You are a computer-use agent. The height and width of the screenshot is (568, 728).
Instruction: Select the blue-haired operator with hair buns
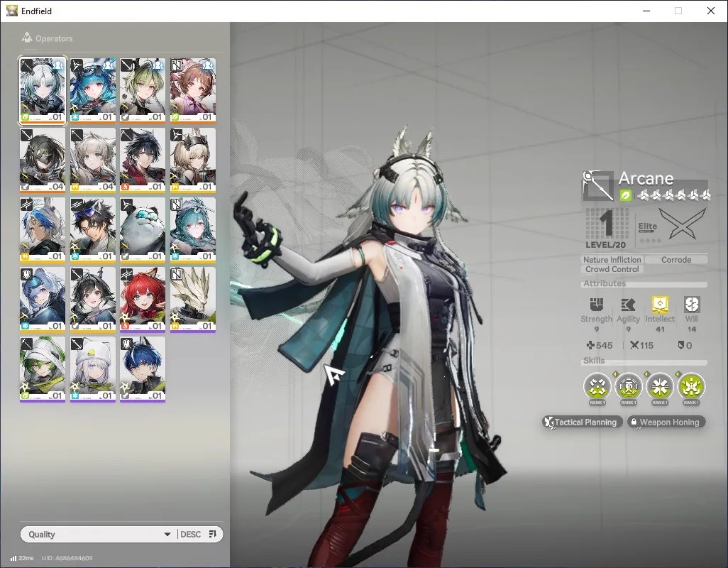coord(43,300)
